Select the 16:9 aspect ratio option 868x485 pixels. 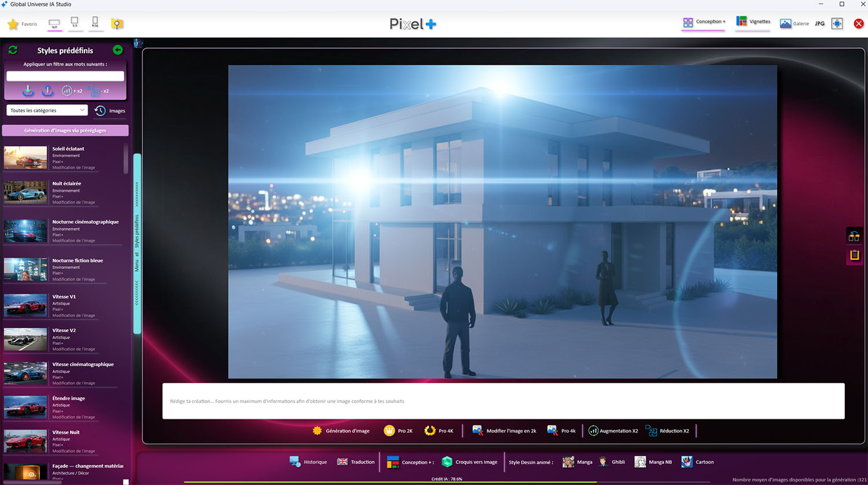[54, 24]
